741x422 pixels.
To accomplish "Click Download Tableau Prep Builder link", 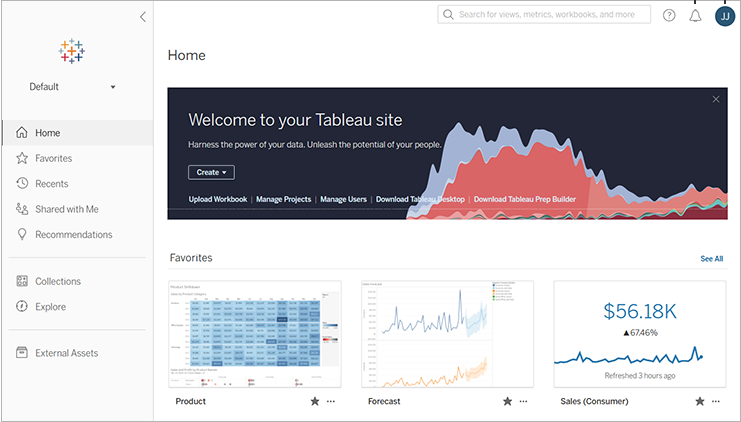I will pyautogui.click(x=525, y=199).
